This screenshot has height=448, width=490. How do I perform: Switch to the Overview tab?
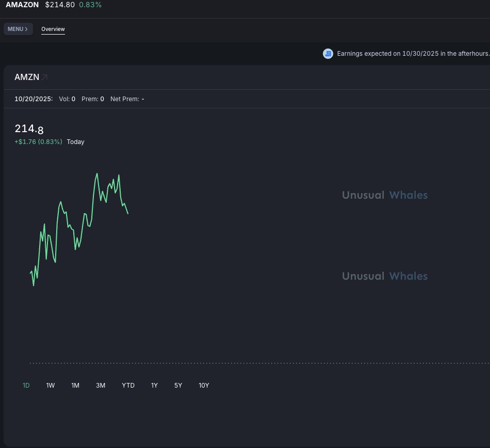53,29
